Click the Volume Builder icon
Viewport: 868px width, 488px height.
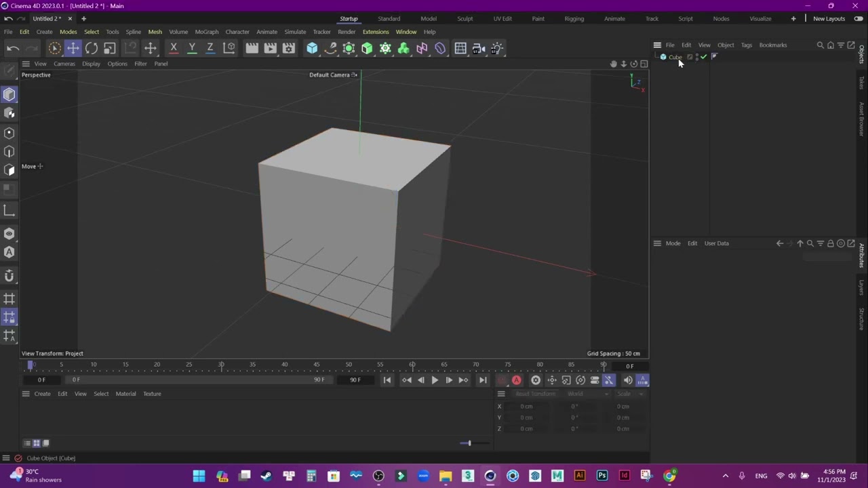coord(403,48)
